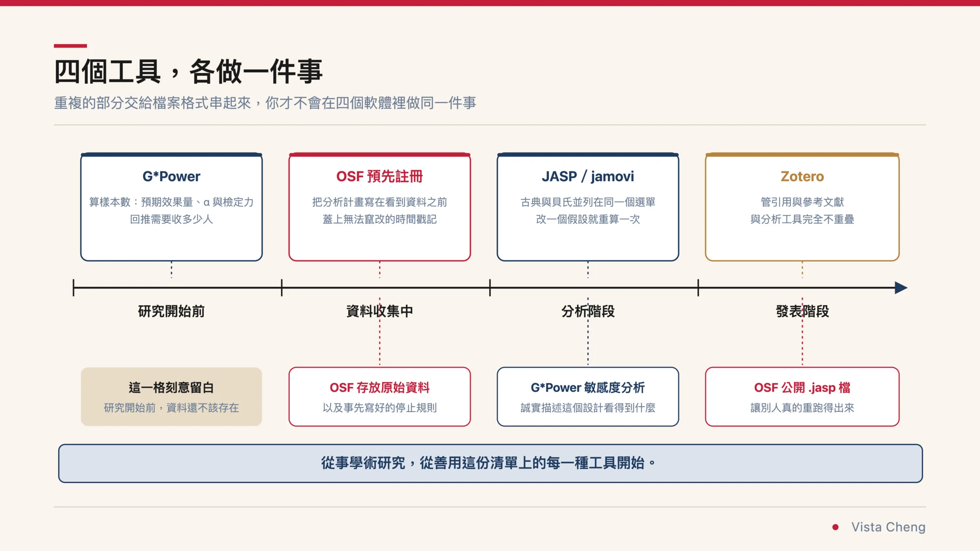
Task: Click the heading OSF 存放原始資料
Action: [379, 387]
